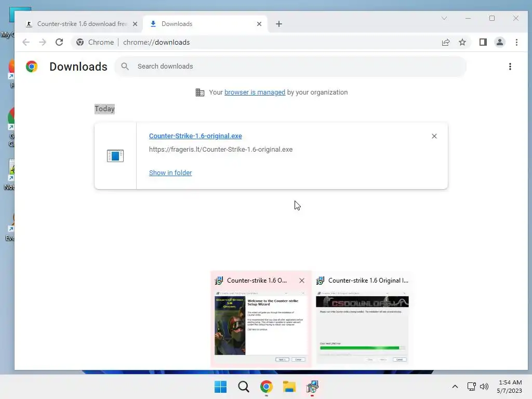532x399 pixels.
Task: Open a new tab with plus button
Action: click(x=279, y=24)
